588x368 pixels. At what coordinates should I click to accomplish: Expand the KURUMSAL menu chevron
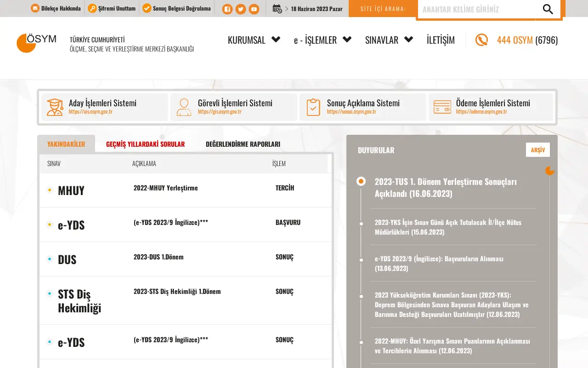coord(276,40)
